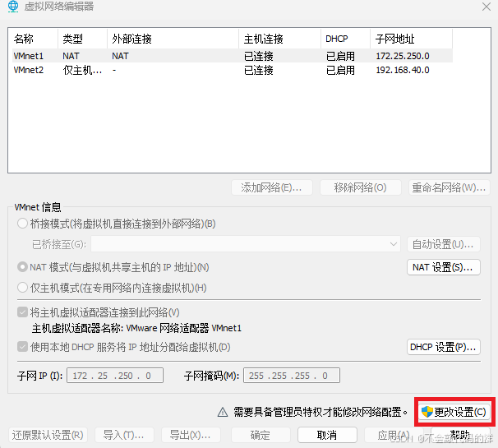Click VMnet2's 已连接 host connection cell
Image resolution: width=498 pixels, height=448 pixels.
point(259,70)
